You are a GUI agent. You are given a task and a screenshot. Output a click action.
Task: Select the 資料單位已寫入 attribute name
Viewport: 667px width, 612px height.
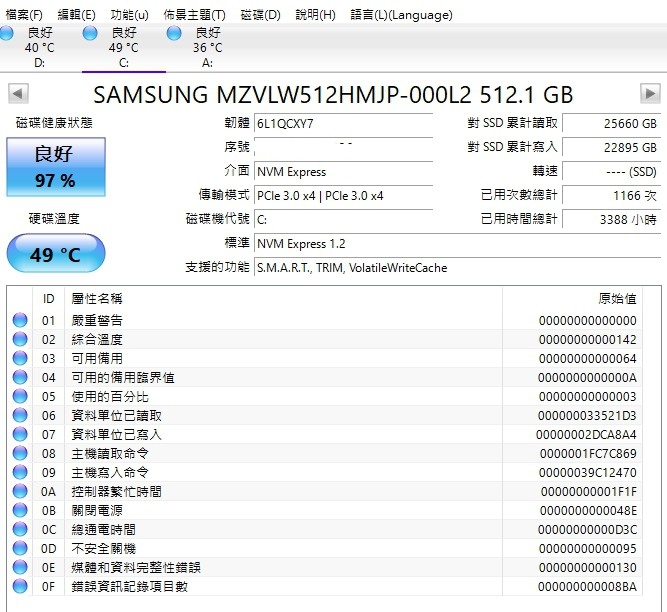pos(116,434)
